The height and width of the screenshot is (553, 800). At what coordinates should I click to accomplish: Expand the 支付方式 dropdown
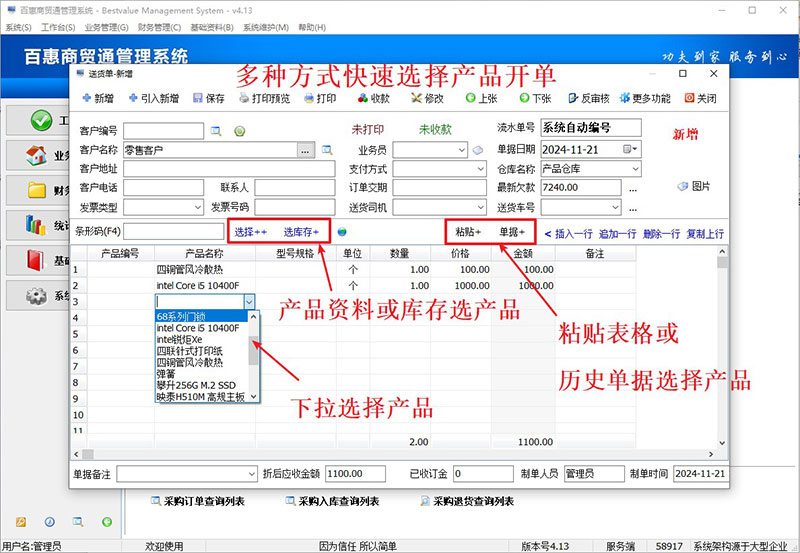[481, 168]
